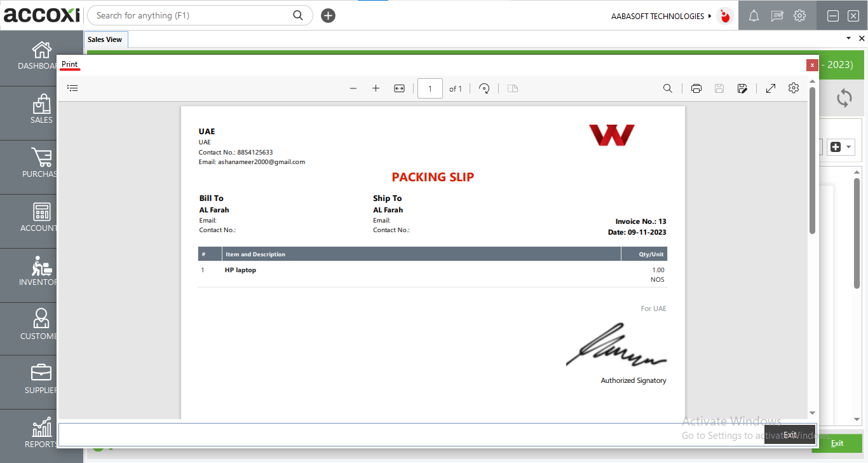Viewport: 868px width, 463px height.
Task: Expand the tab list arrow beside Sales View
Action: [848, 39]
